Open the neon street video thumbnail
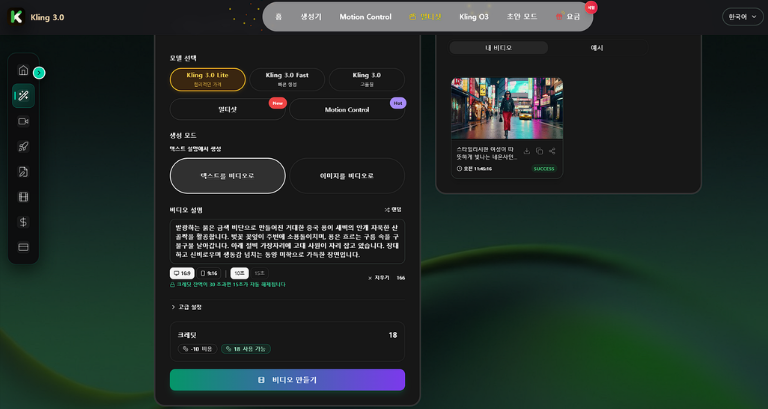Image resolution: width=768 pixels, height=409 pixels. tap(507, 108)
